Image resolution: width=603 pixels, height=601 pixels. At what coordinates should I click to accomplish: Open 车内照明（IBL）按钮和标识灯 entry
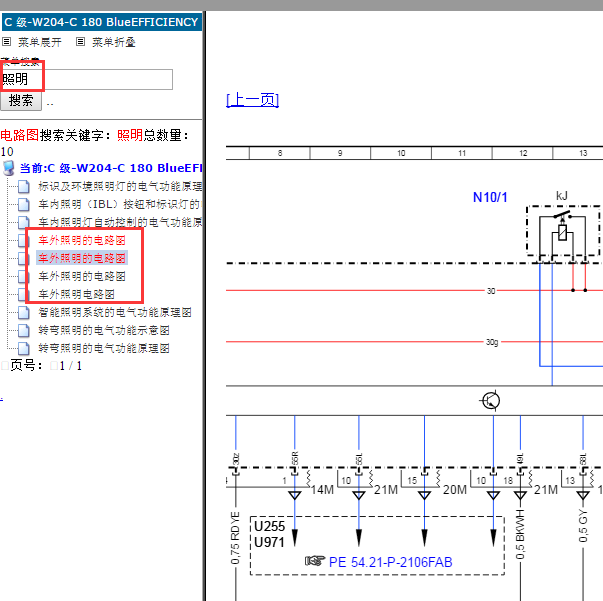coord(120,204)
